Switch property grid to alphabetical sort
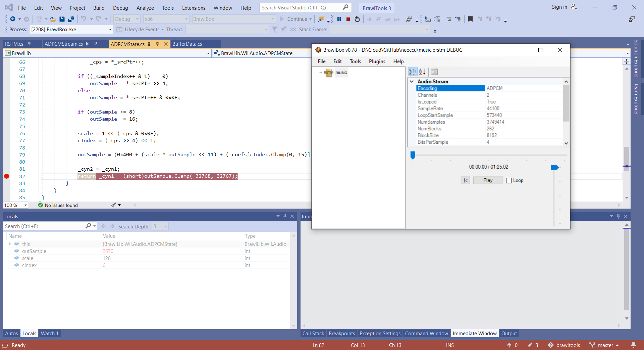Screen dimensions: 644x350 tap(422, 72)
